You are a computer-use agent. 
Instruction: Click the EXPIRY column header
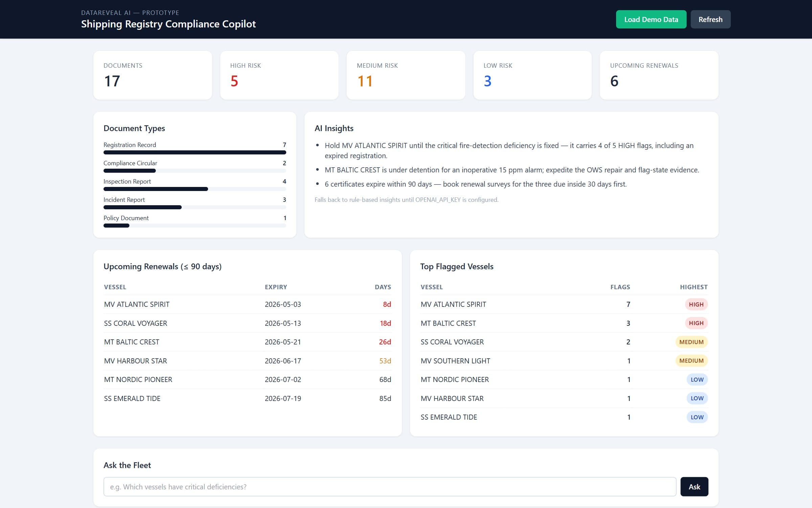276,287
